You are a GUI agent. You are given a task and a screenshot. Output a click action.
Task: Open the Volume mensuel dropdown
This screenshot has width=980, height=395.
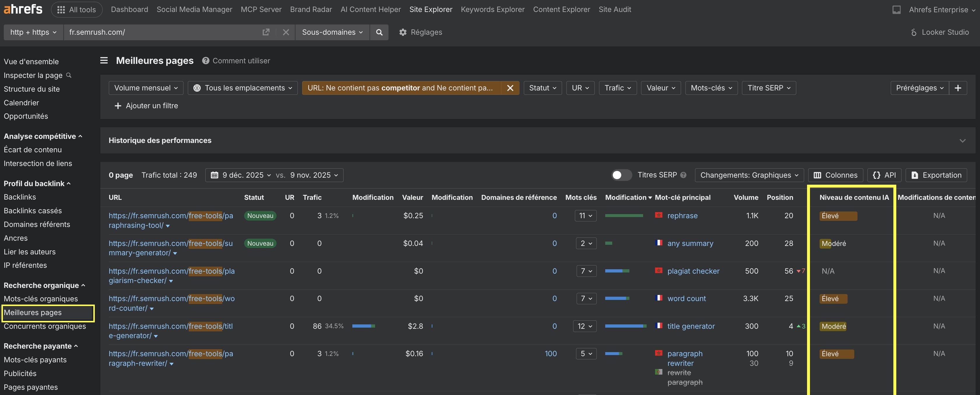click(x=146, y=88)
